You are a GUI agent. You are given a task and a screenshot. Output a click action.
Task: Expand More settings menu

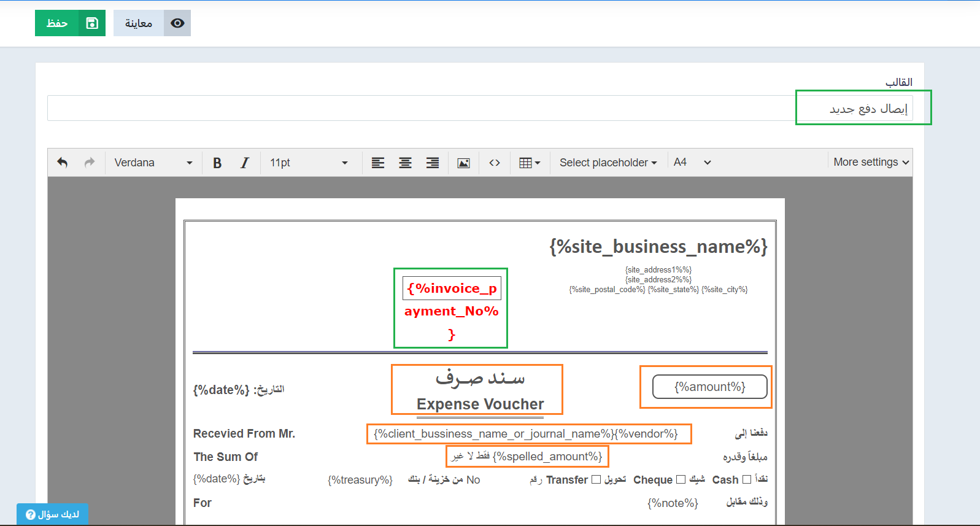871,162
